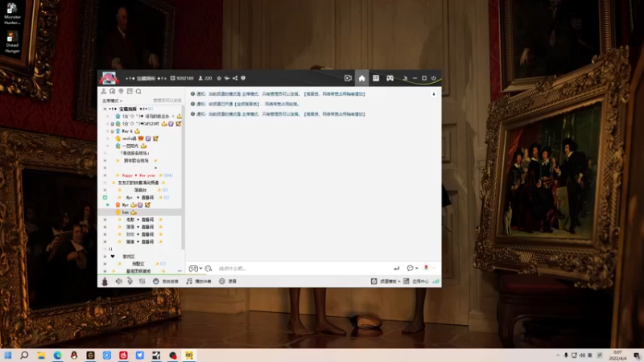Open the headset icon in sidebar toolbar
Screen dimensions: 644x362
112,91
